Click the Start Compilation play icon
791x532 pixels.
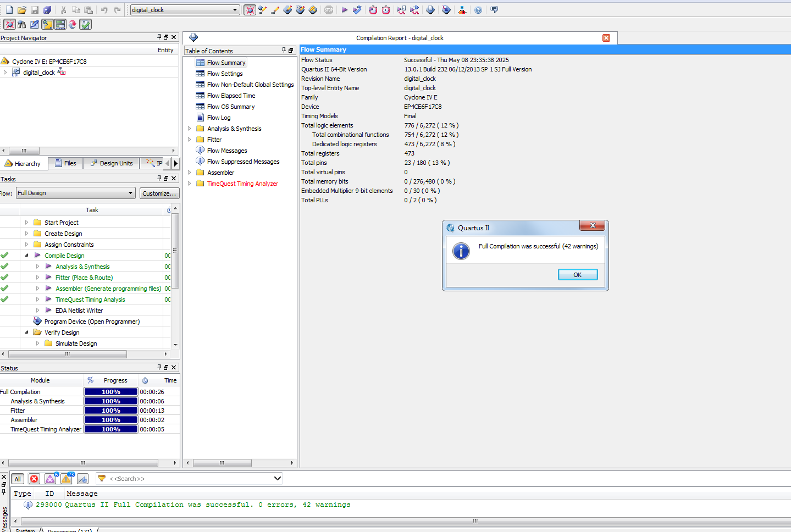(344, 10)
